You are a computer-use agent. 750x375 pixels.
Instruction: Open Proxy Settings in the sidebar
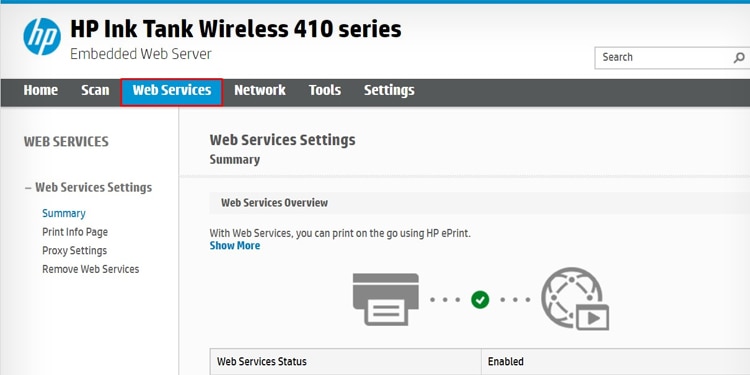click(x=75, y=251)
